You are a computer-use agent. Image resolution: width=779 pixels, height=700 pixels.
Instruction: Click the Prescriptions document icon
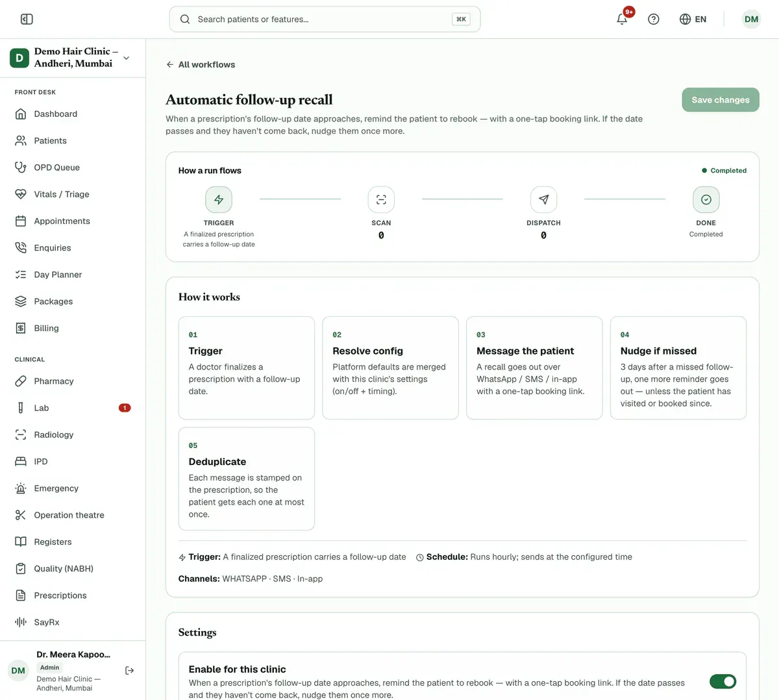(21, 595)
